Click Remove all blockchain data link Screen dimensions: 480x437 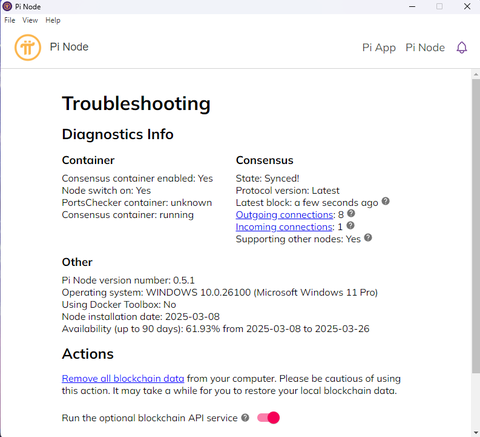[x=123, y=379]
